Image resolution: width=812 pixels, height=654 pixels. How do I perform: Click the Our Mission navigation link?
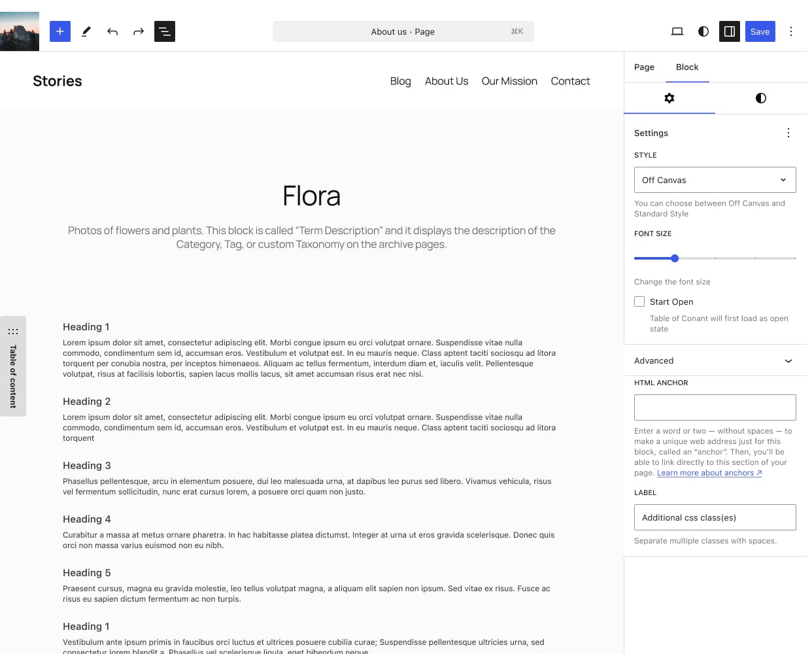tap(509, 81)
